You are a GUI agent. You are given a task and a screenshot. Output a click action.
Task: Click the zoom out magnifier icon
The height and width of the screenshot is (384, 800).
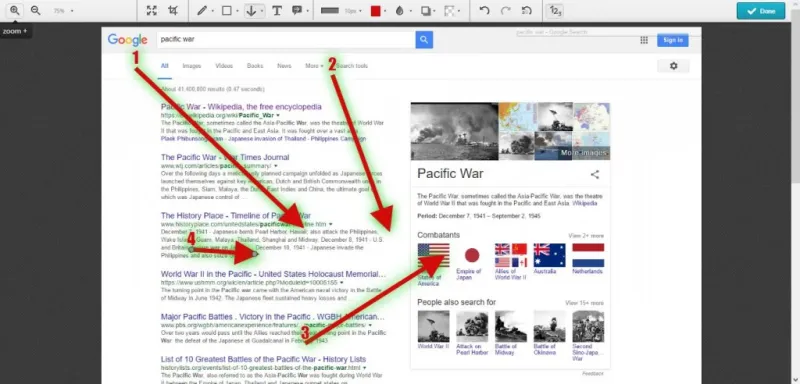coord(35,10)
